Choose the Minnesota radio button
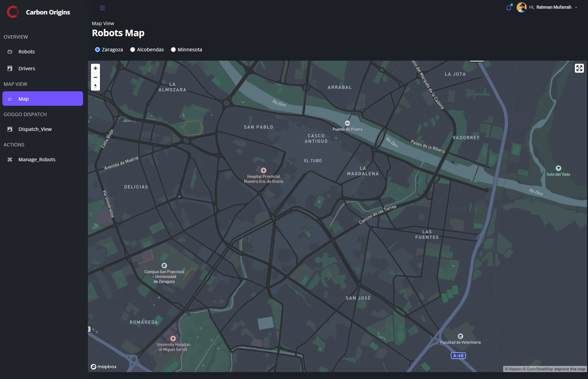 173,50
